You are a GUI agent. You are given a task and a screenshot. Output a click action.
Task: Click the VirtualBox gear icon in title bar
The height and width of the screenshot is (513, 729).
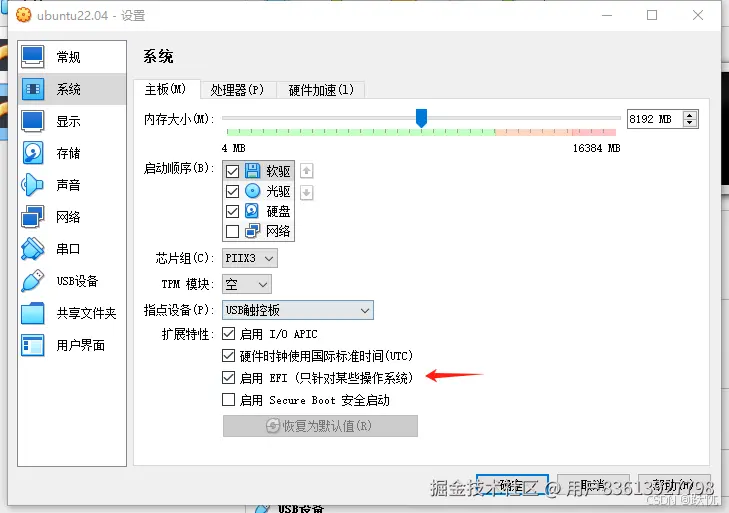24,15
